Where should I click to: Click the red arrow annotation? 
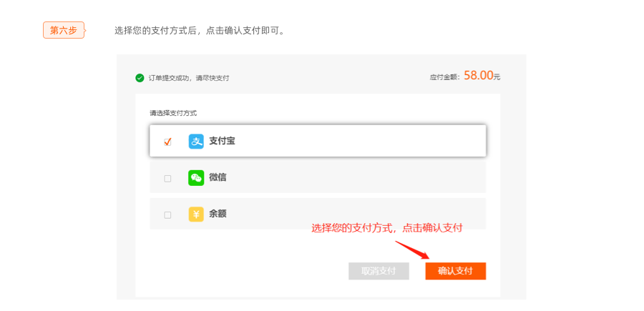pyautogui.click(x=412, y=250)
